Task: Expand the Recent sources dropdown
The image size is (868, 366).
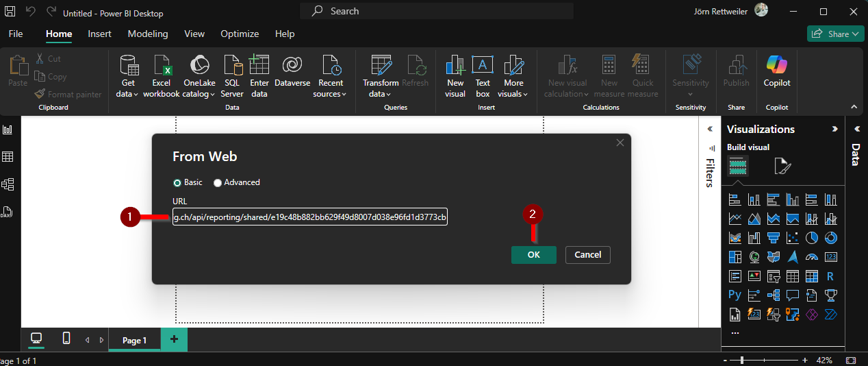Action: tap(331, 76)
